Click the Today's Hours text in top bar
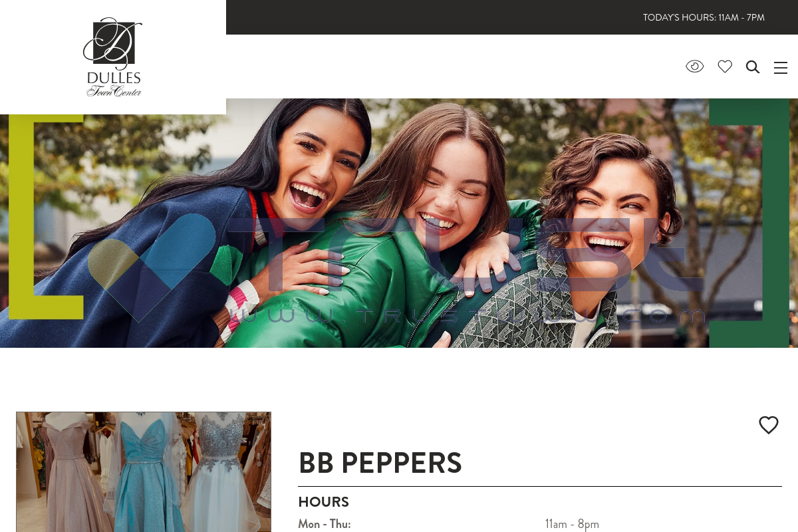798x532 pixels. point(704,18)
